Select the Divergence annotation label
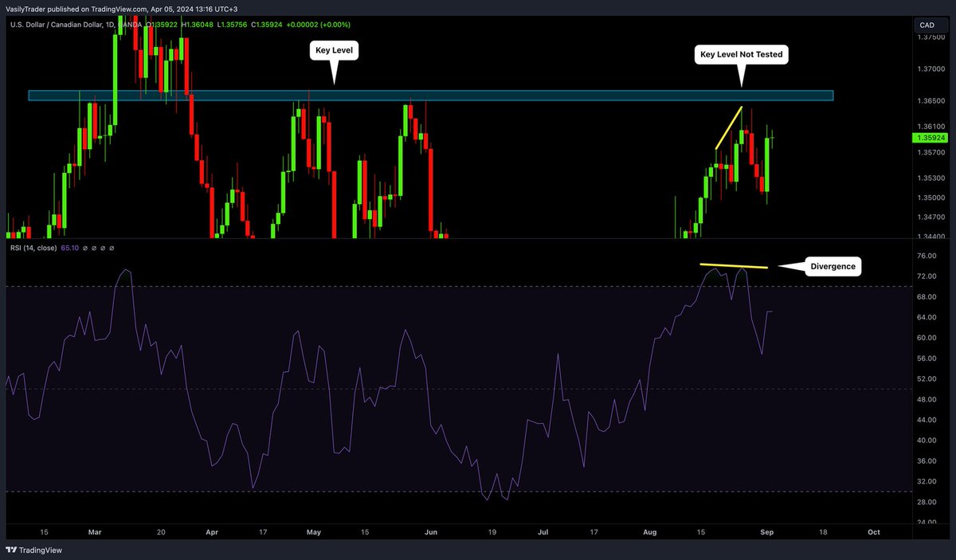Image resolution: width=956 pixels, height=560 pixels. point(832,266)
